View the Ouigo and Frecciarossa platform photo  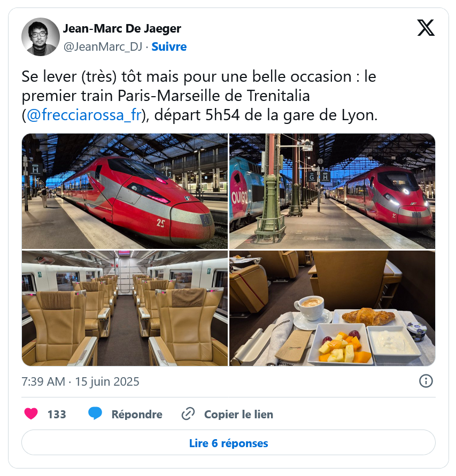[x=332, y=191]
